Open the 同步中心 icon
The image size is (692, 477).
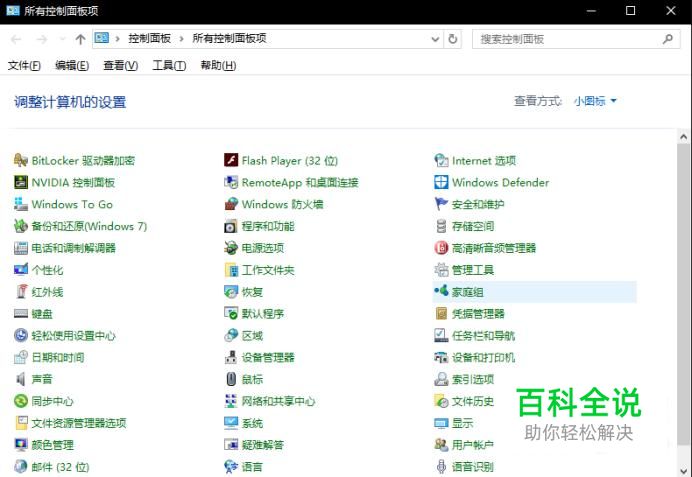pyautogui.click(x=21, y=401)
